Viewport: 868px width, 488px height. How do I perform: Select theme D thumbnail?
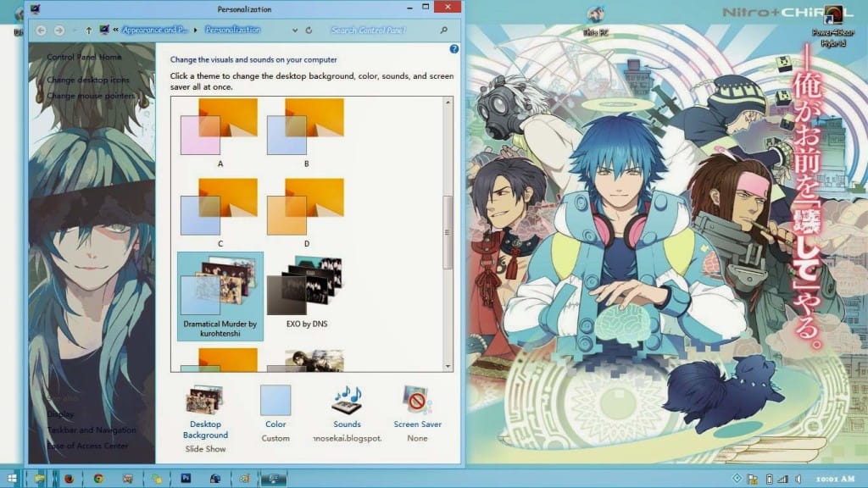pos(305,207)
